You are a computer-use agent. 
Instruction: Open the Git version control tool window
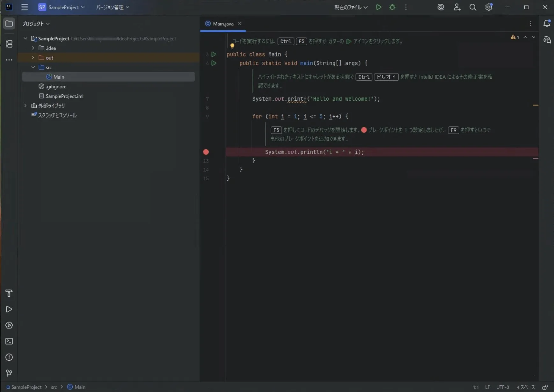coord(9,373)
